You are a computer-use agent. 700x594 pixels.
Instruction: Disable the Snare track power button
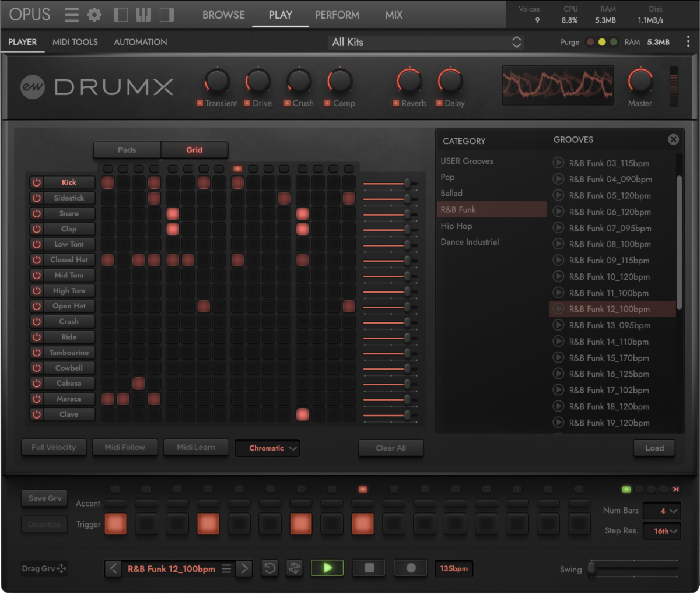pos(37,213)
